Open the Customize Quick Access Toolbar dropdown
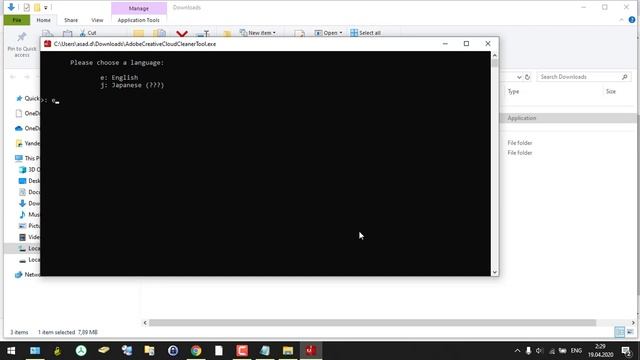The image size is (640, 360). point(46,8)
